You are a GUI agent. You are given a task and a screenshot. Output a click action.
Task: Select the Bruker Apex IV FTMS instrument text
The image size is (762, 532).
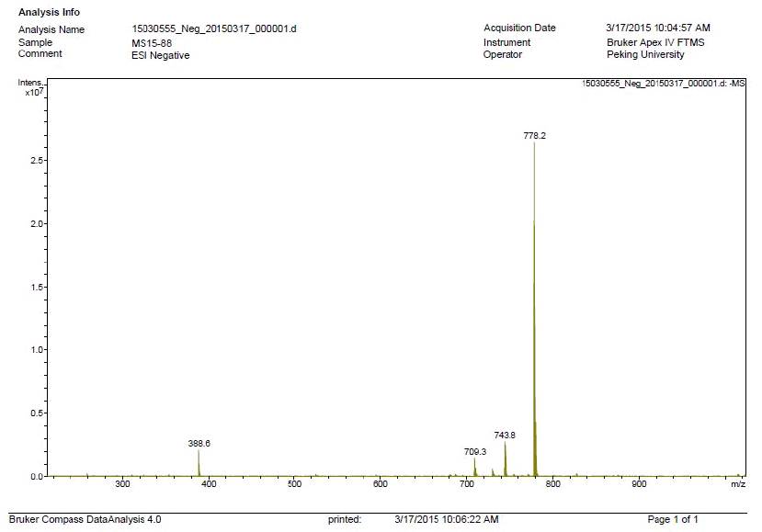click(651, 42)
